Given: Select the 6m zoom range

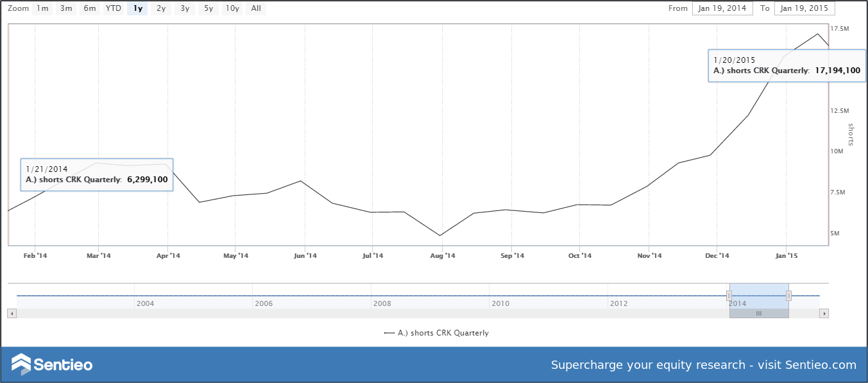Looking at the screenshot, I should (89, 8).
